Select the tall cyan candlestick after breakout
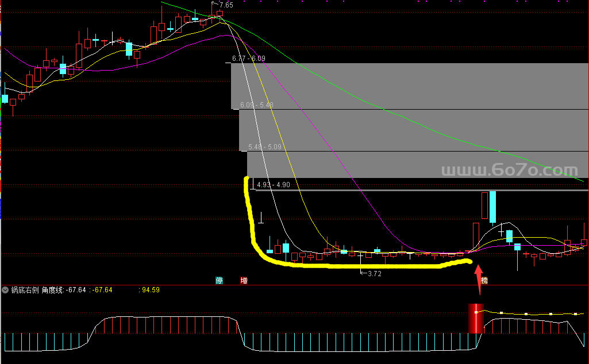This screenshot has width=589, height=364. tap(492, 207)
